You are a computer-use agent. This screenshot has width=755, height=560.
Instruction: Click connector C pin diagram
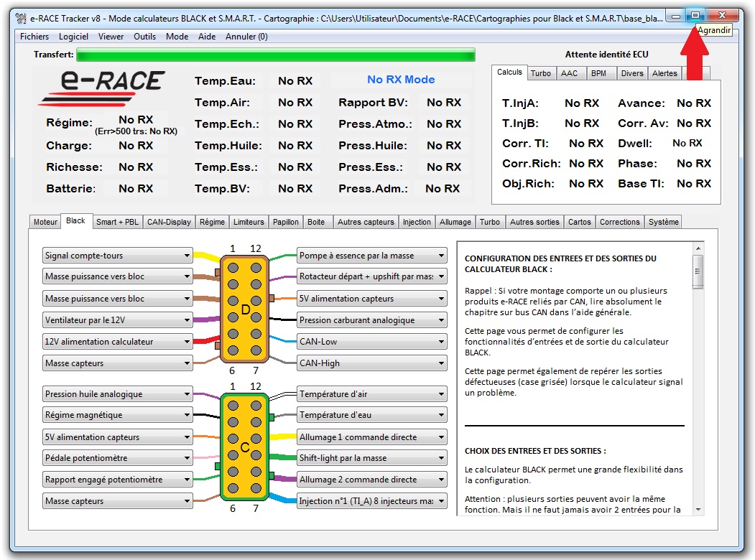pyautogui.click(x=244, y=447)
